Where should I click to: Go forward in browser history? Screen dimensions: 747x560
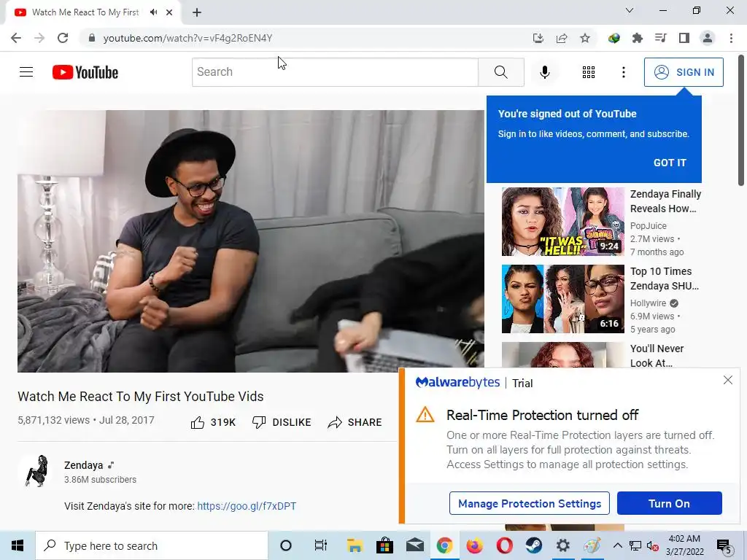tap(39, 38)
